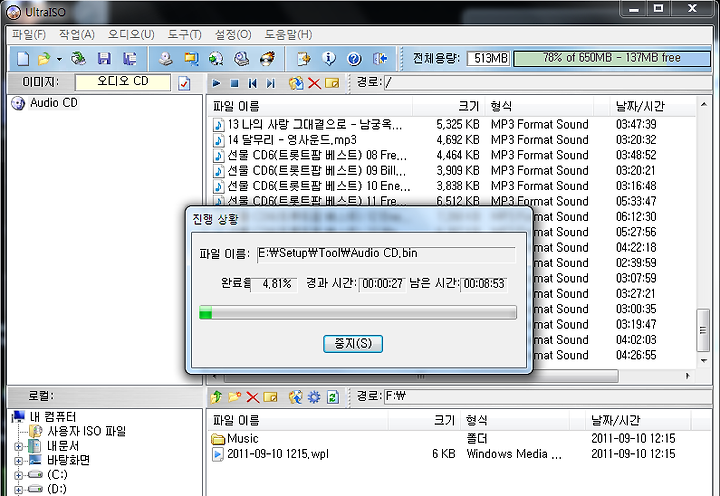The width and height of the screenshot is (720, 496).
Task: Click the Compress ISO disc icon
Action: (x=216, y=59)
